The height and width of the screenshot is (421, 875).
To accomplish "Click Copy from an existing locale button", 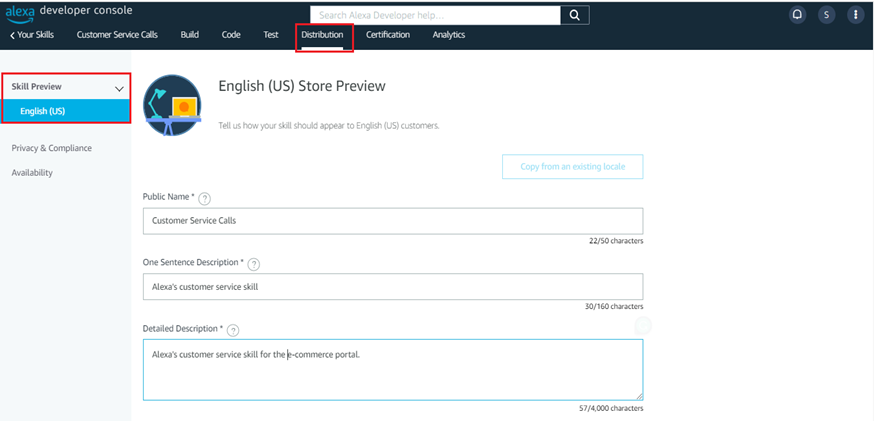I will coord(572,167).
